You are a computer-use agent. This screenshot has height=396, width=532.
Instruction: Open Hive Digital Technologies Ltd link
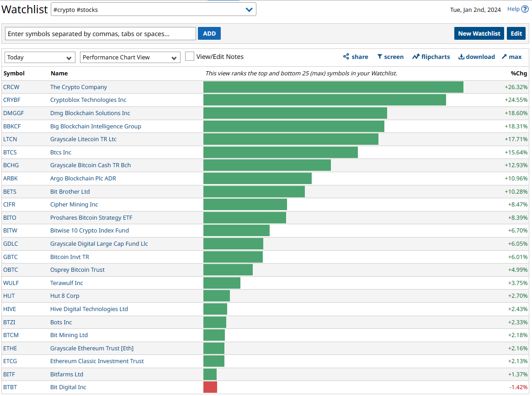89,310
